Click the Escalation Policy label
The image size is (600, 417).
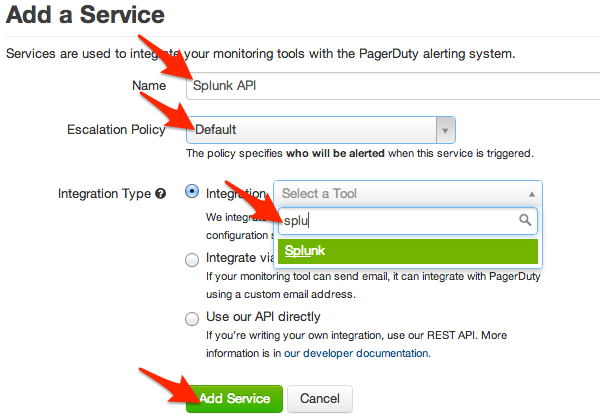tap(116, 129)
